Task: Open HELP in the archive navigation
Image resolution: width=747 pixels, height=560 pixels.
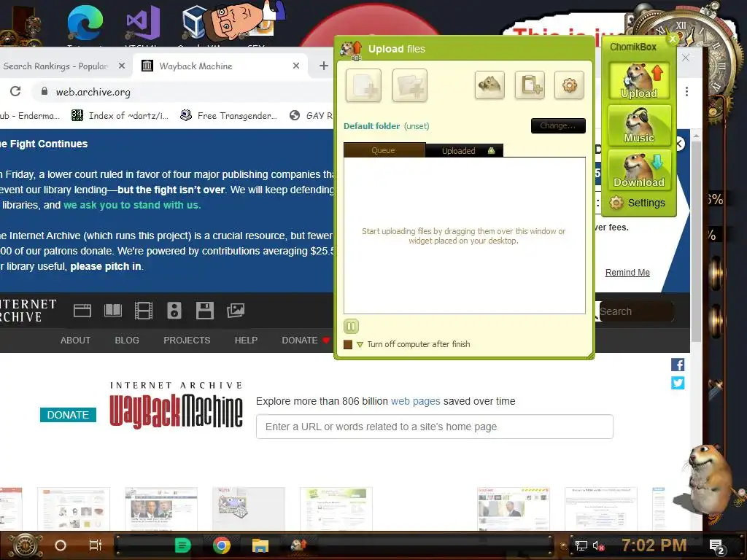Action: [x=246, y=340]
